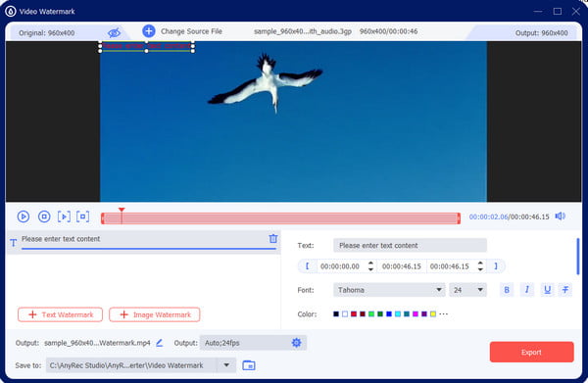Image resolution: width=588 pixels, height=383 pixels.
Task: Minimize the Video Watermark window
Action: (538, 11)
